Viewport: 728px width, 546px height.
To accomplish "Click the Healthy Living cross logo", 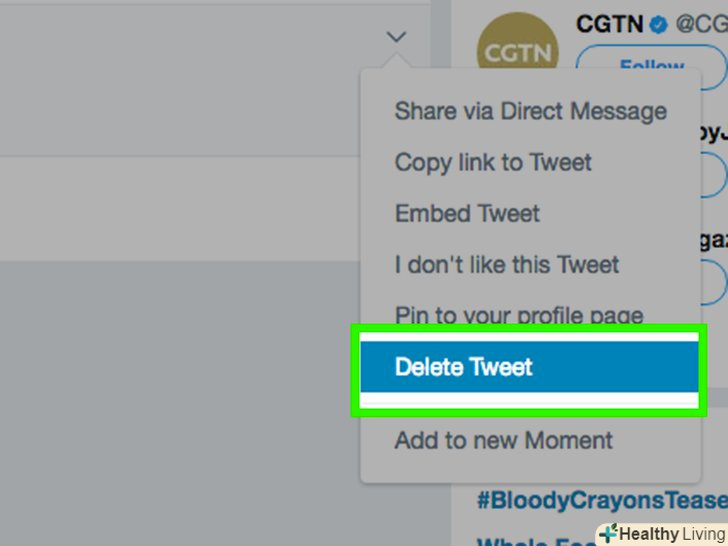I will pyautogui.click(x=608, y=534).
